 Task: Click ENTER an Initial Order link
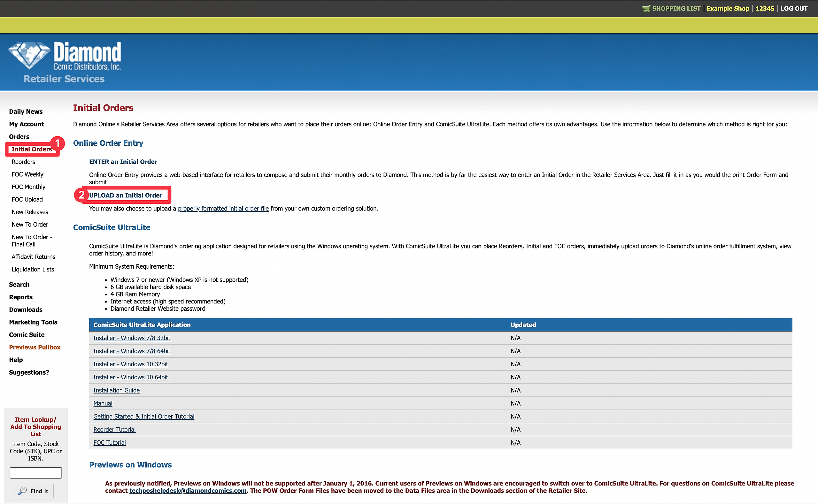[x=123, y=162]
